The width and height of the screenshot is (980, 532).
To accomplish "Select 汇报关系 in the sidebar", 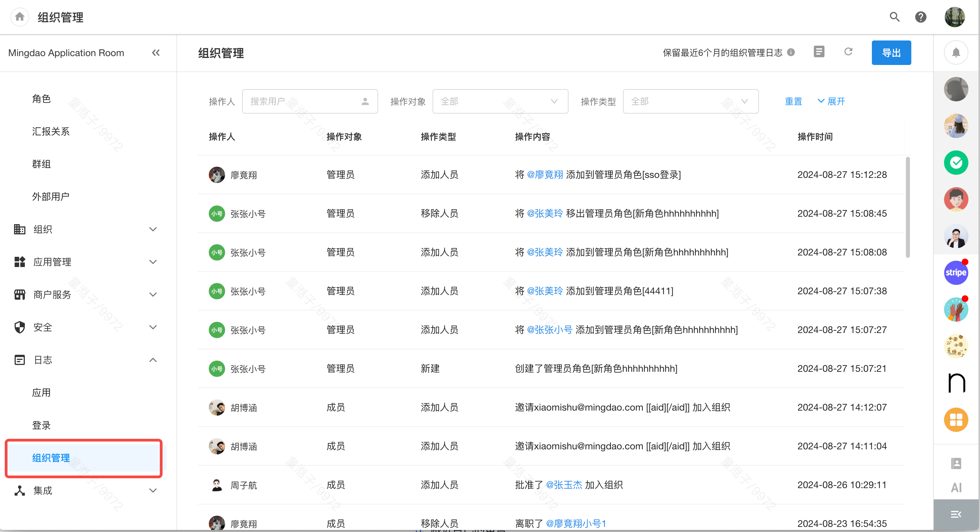I will click(x=51, y=132).
